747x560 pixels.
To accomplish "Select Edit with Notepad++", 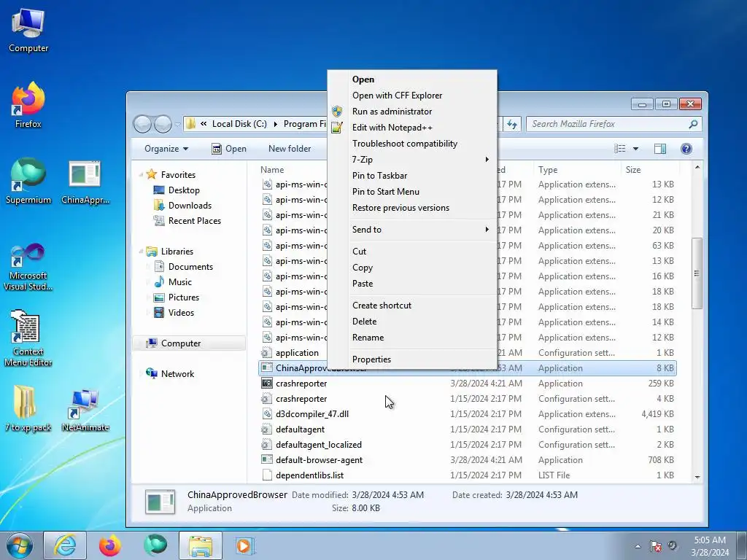I will [x=412, y=128].
